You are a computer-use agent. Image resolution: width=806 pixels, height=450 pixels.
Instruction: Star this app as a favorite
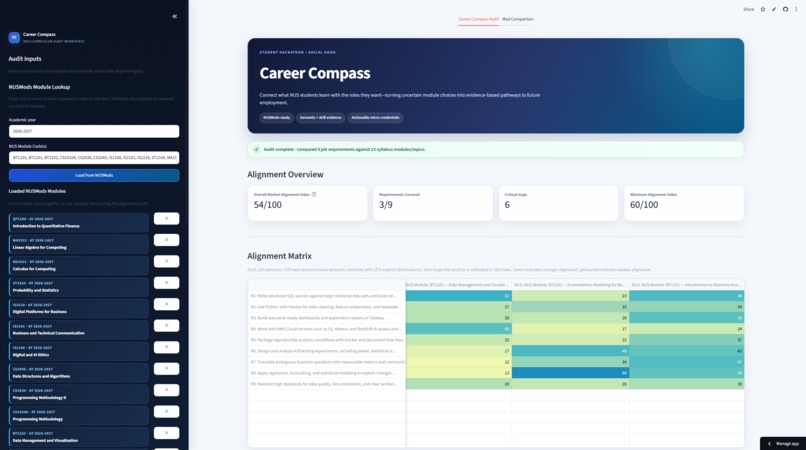tap(763, 9)
